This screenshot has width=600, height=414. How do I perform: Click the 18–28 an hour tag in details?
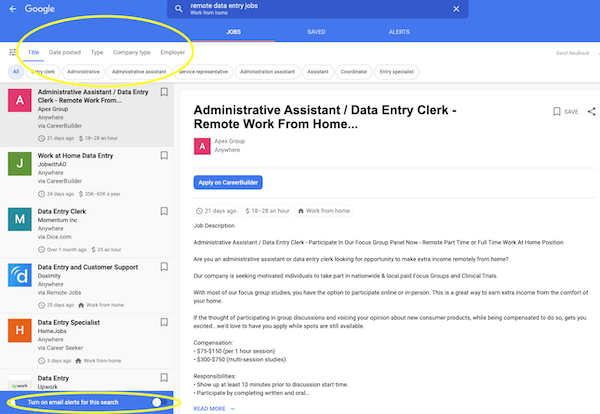click(x=267, y=211)
